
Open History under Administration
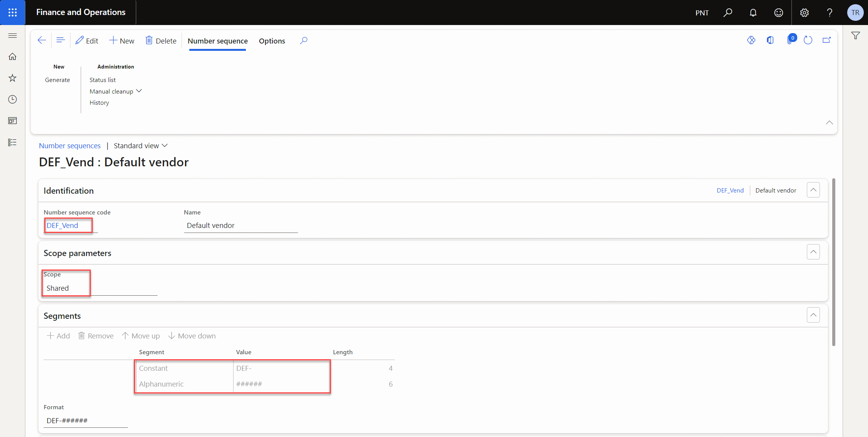(x=99, y=102)
